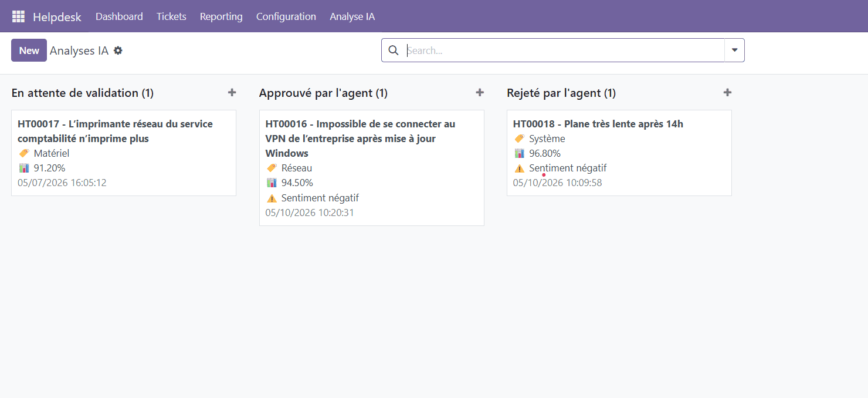The height and width of the screenshot is (398, 868).
Task: Click Sentiment négatif on the HT00018 card
Action: coord(568,168)
